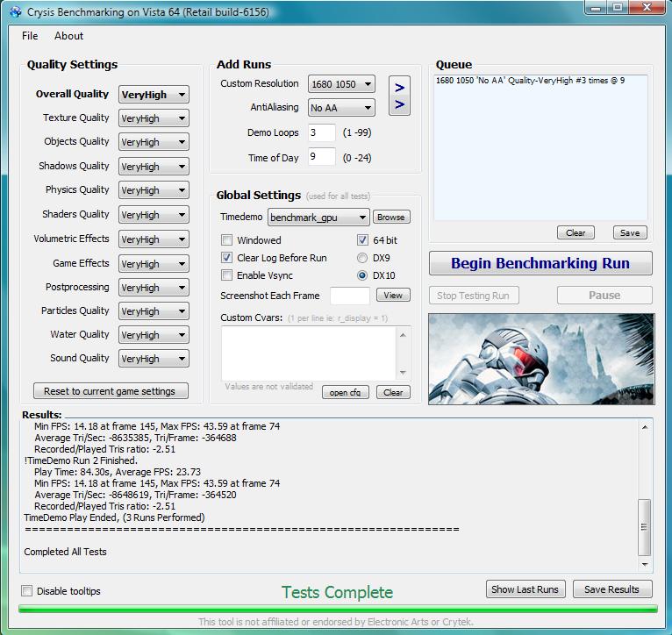
Task: Open AntiAliasing dropdown
Action: tap(341, 108)
